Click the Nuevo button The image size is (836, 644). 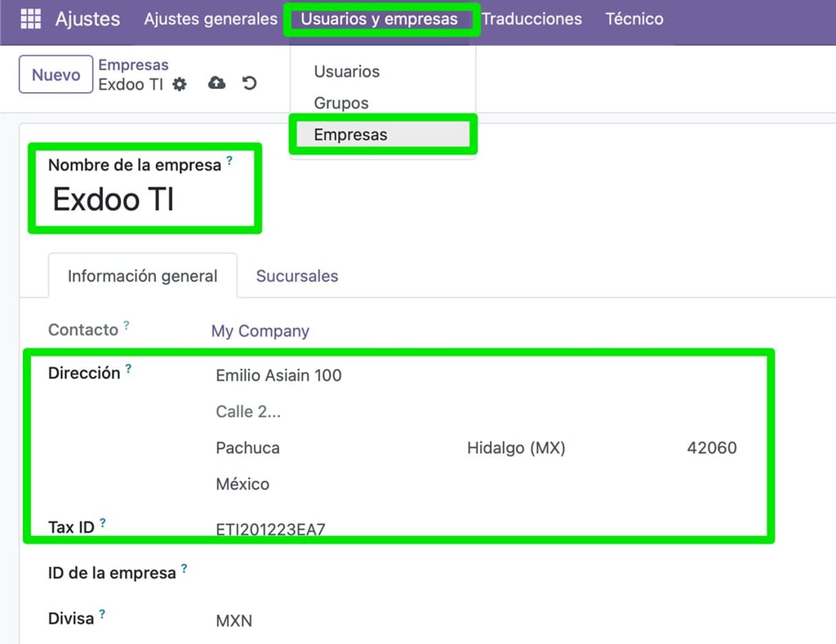coord(56,74)
